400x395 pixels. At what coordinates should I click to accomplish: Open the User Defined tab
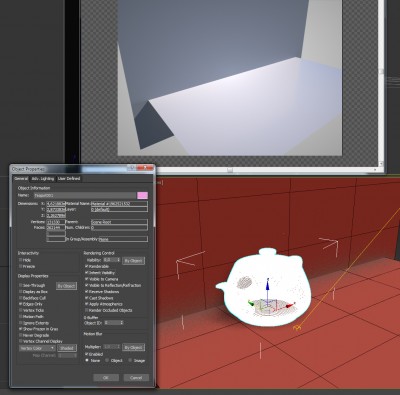pyautogui.click(x=69, y=179)
